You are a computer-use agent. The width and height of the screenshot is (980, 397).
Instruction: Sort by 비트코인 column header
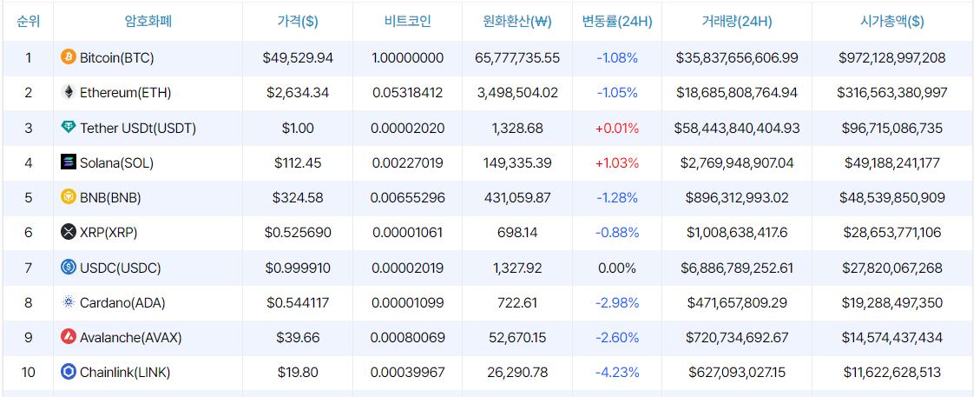(x=407, y=21)
